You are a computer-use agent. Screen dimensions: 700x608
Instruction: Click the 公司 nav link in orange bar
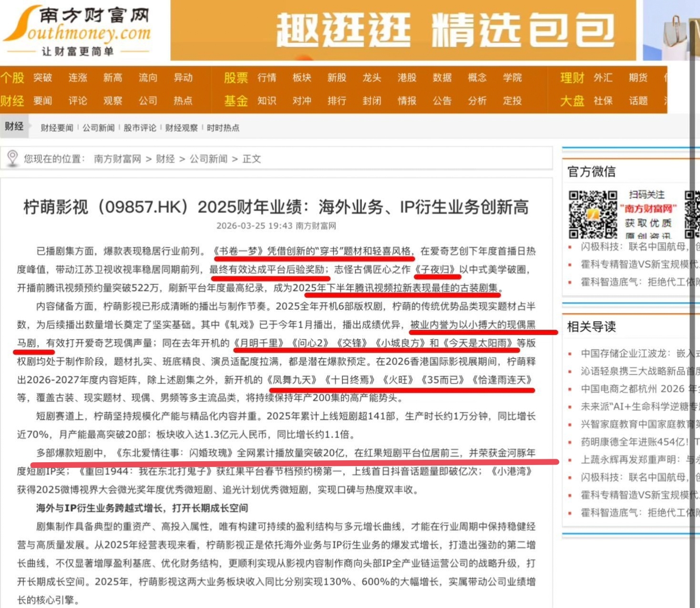click(x=148, y=101)
